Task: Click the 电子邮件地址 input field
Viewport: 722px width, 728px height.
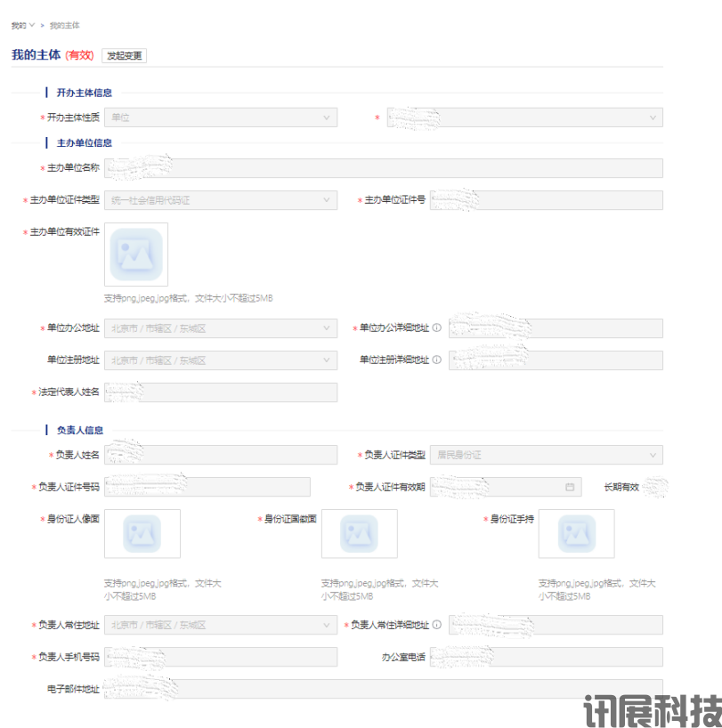Action: tap(383, 689)
